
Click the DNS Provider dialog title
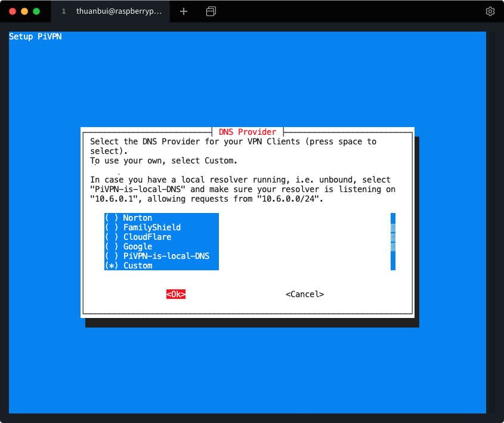click(x=248, y=132)
